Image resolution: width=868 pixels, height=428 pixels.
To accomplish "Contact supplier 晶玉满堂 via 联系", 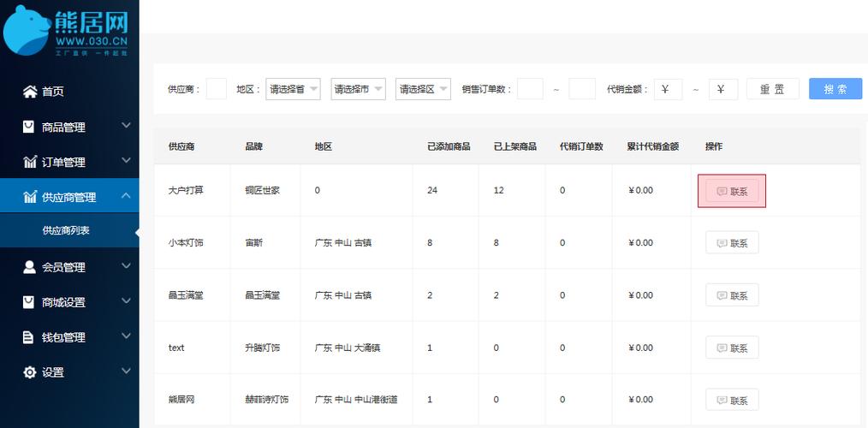I will [732, 295].
